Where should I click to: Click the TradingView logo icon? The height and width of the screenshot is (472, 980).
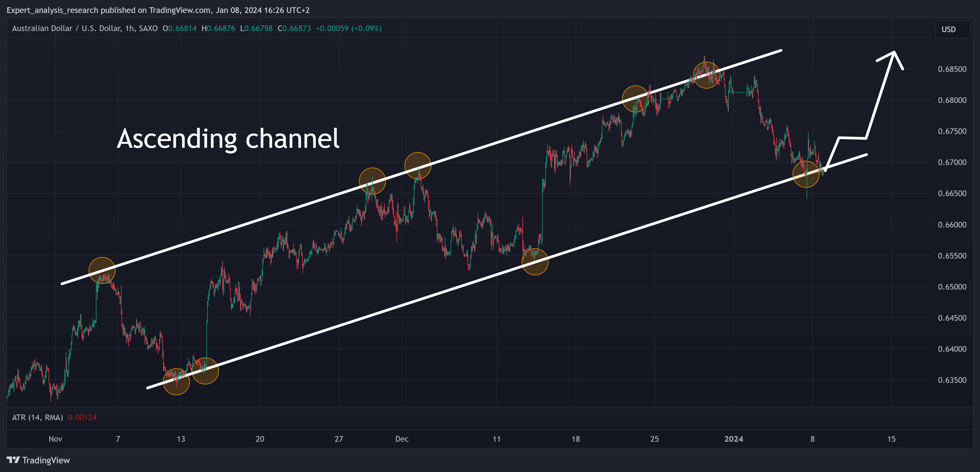pyautogui.click(x=13, y=460)
